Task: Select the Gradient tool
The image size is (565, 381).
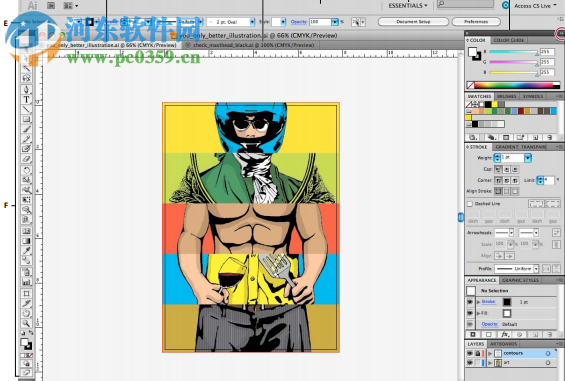Action: [x=26, y=240]
